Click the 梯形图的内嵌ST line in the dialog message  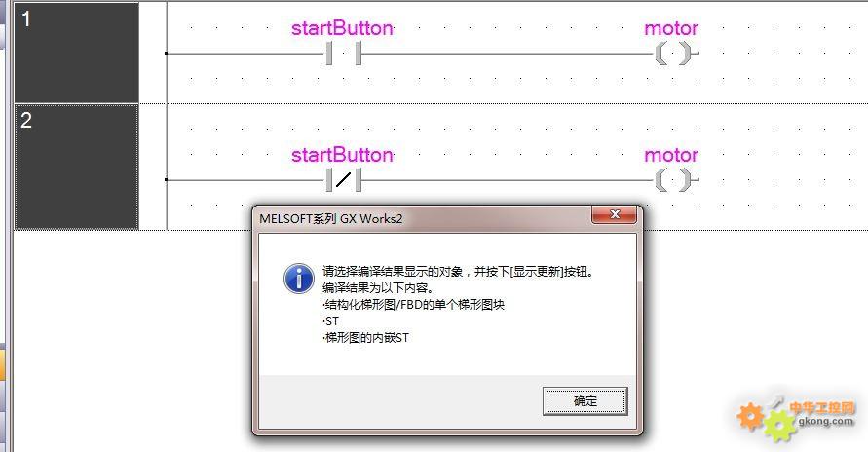coord(365,337)
